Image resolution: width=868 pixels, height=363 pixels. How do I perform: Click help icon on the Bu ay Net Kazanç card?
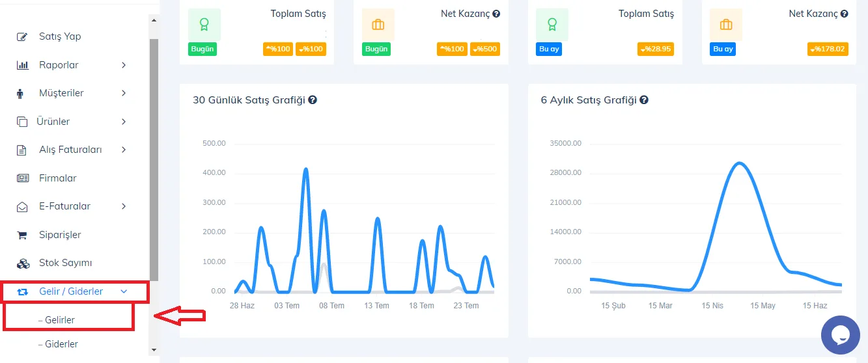coord(845,14)
